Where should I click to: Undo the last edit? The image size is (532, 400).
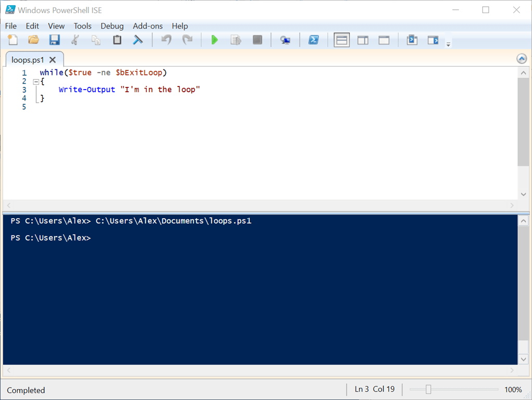pyautogui.click(x=166, y=40)
